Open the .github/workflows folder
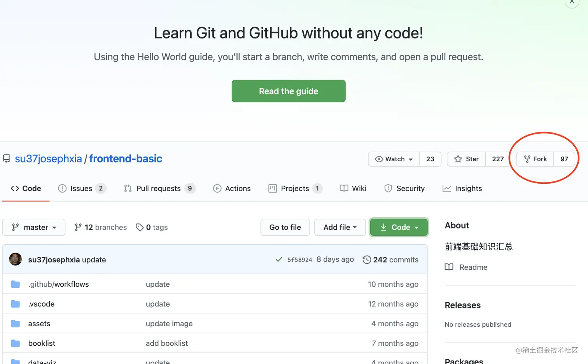 tap(58, 284)
